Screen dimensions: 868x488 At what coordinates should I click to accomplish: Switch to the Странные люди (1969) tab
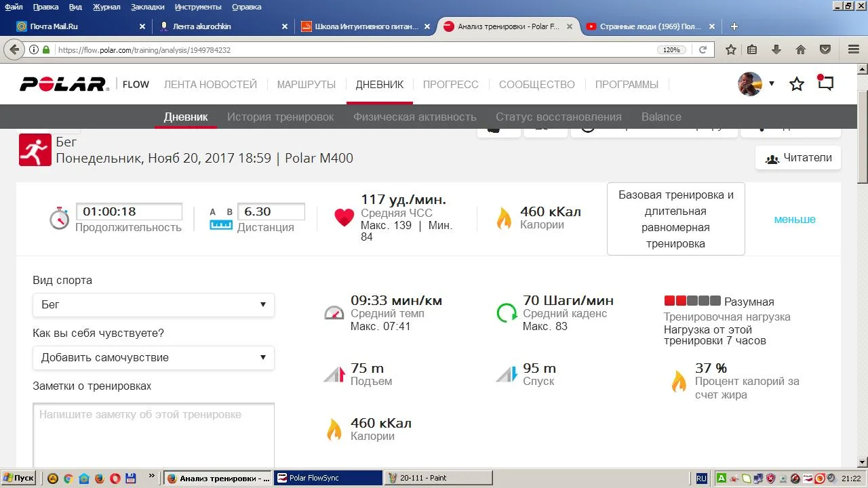pyautogui.click(x=650, y=27)
